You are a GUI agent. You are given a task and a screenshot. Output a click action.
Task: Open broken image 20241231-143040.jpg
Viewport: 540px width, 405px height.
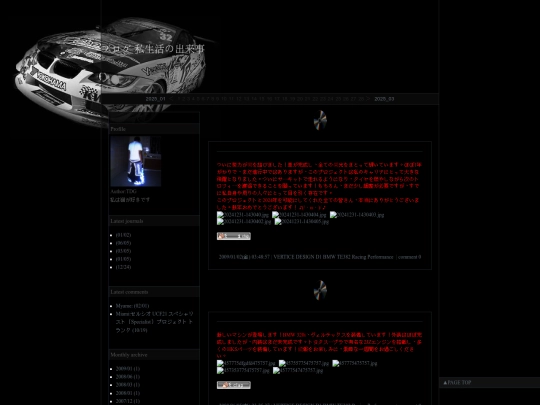point(243,215)
